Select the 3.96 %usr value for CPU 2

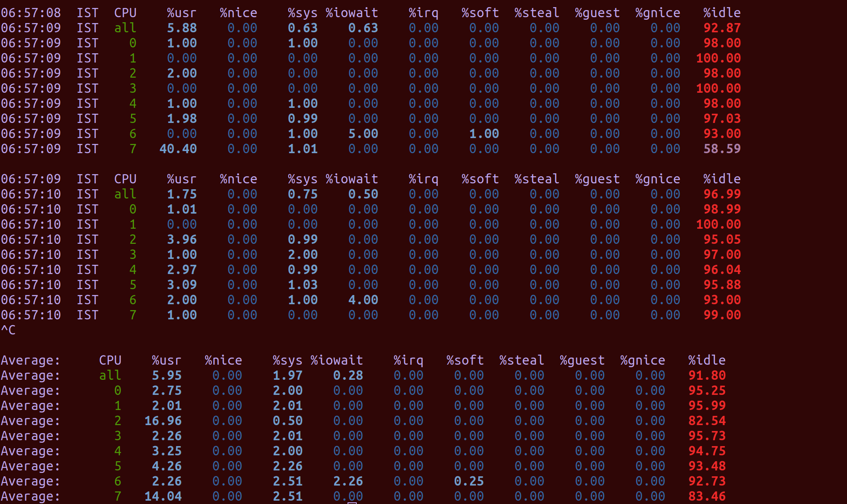pyautogui.click(x=182, y=240)
